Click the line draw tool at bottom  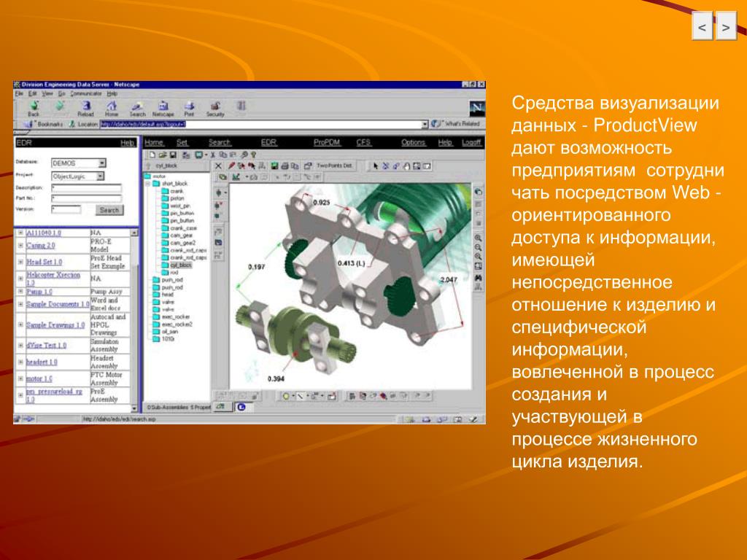click(x=300, y=396)
